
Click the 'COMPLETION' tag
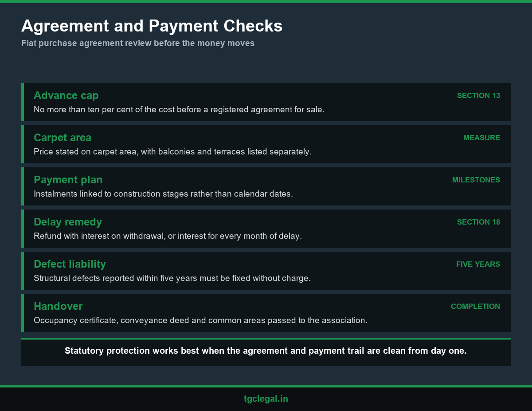[475, 306]
